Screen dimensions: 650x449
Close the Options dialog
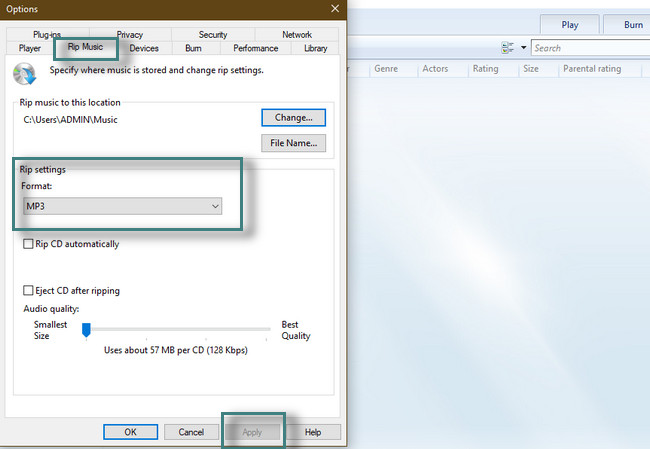point(335,9)
